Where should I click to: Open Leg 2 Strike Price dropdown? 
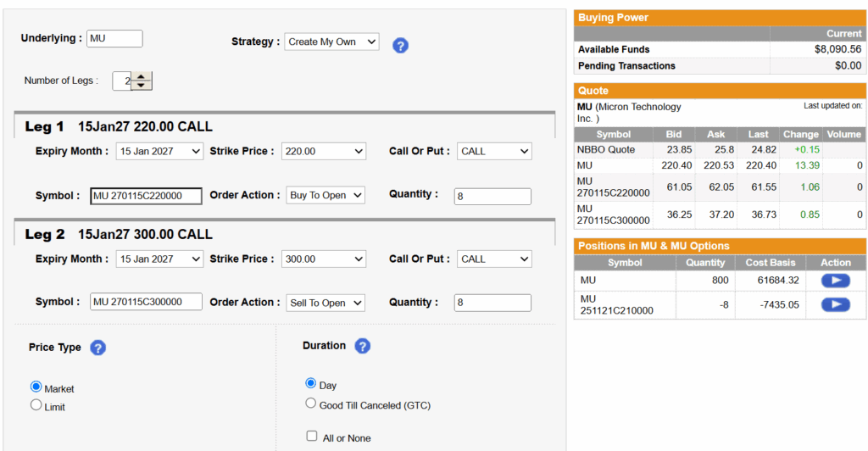[x=323, y=259]
